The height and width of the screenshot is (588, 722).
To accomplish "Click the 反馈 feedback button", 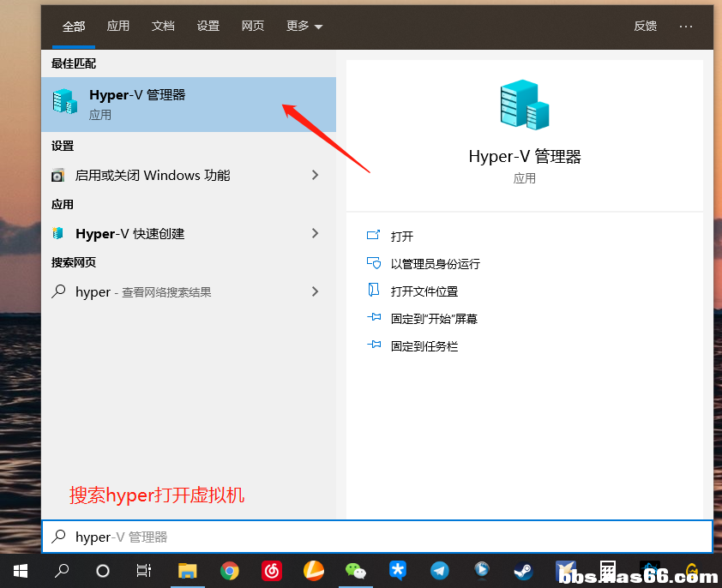I will pyautogui.click(x=645, y=26).
